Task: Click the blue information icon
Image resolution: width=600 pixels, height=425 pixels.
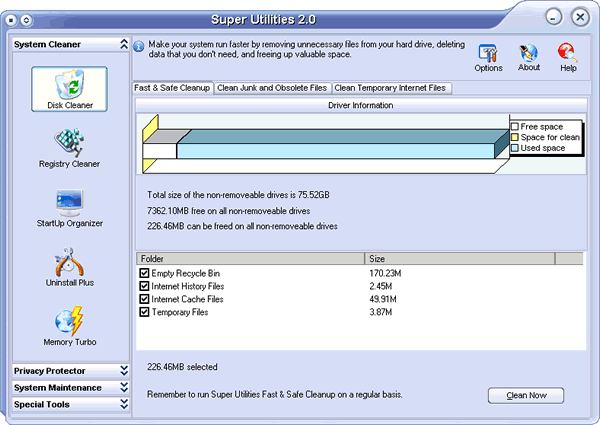Action: tap(139, 46)
